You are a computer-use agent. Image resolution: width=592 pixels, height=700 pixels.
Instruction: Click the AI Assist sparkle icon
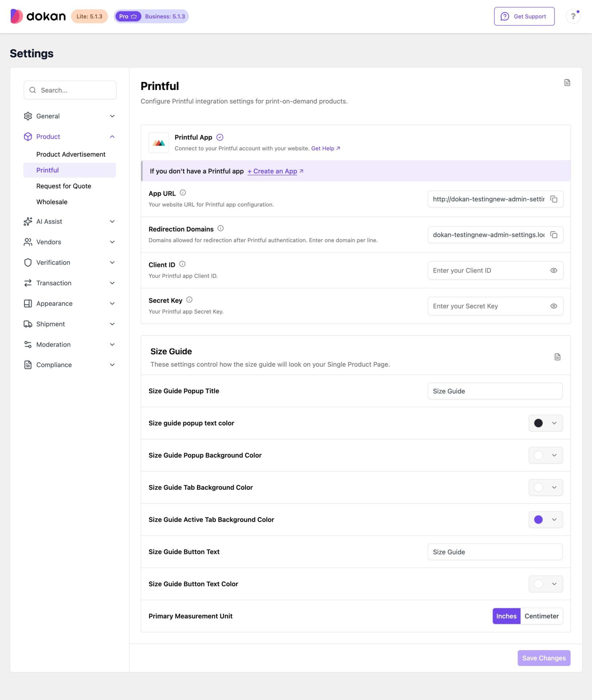coord(28,222)
